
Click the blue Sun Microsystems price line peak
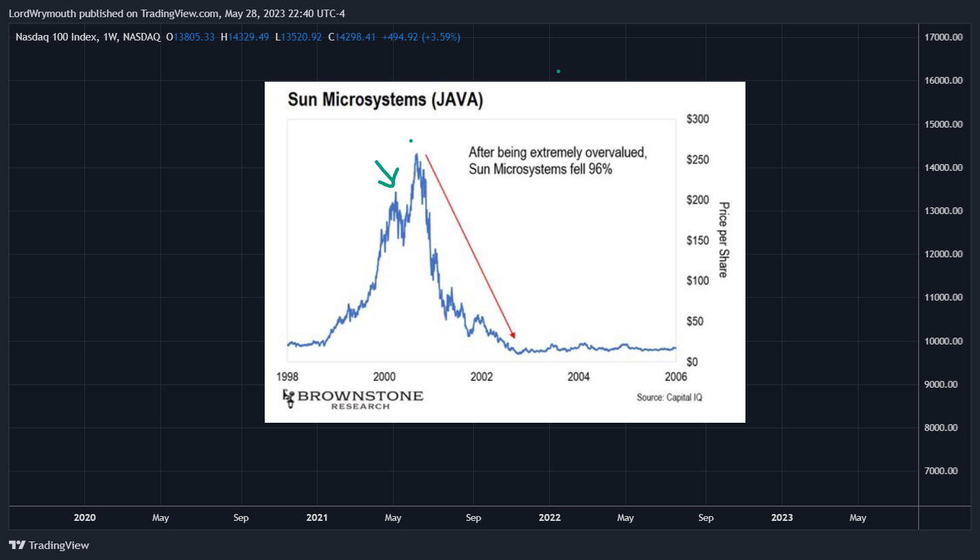tap(417, 155)
